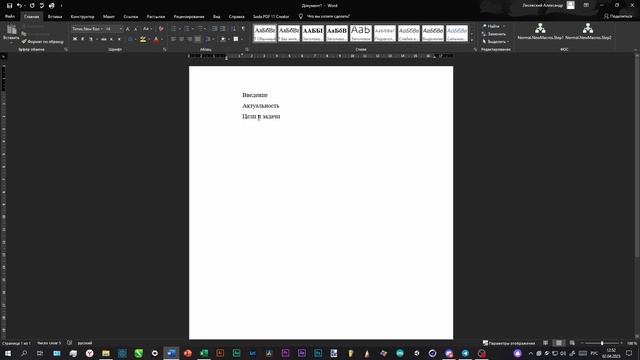This screenshot has height=360, width=640.
Task: Switch to the Конструктор (Design) tab
Action: click(82, 17)
